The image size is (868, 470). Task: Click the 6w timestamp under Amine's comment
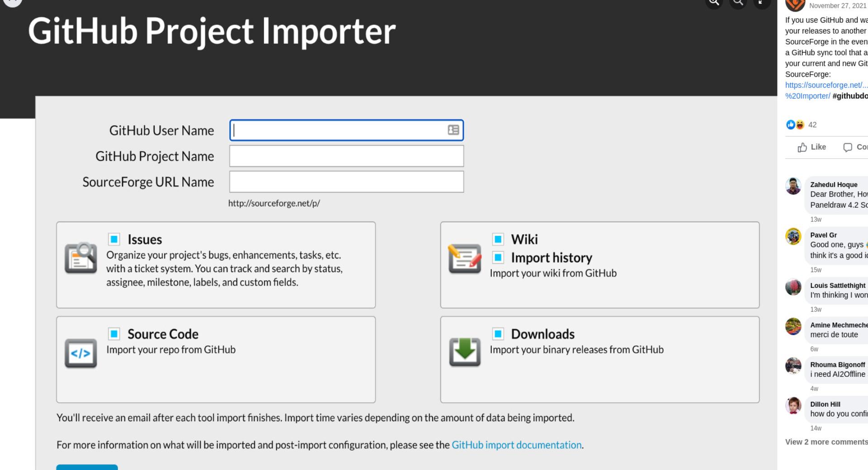pyautogui.click(x=814, y=349)
